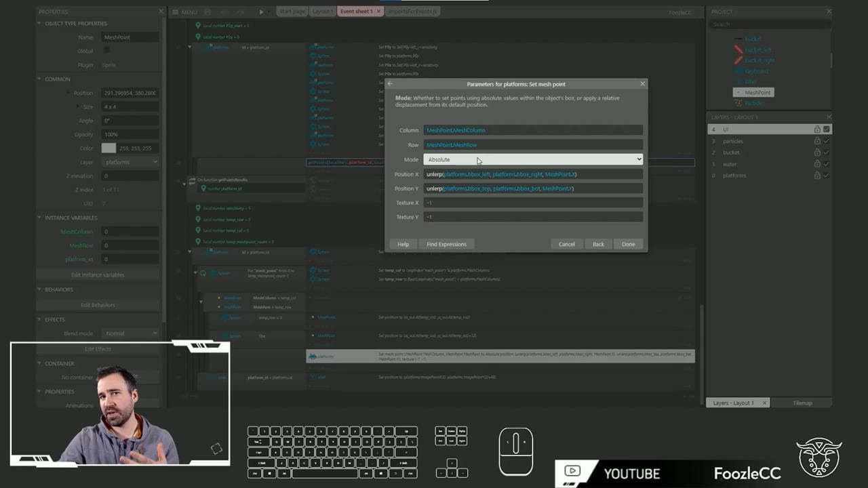Edit the Position X expression field
Screen dimensions: 868x488
pyautogui.click(x=533, y=174)
